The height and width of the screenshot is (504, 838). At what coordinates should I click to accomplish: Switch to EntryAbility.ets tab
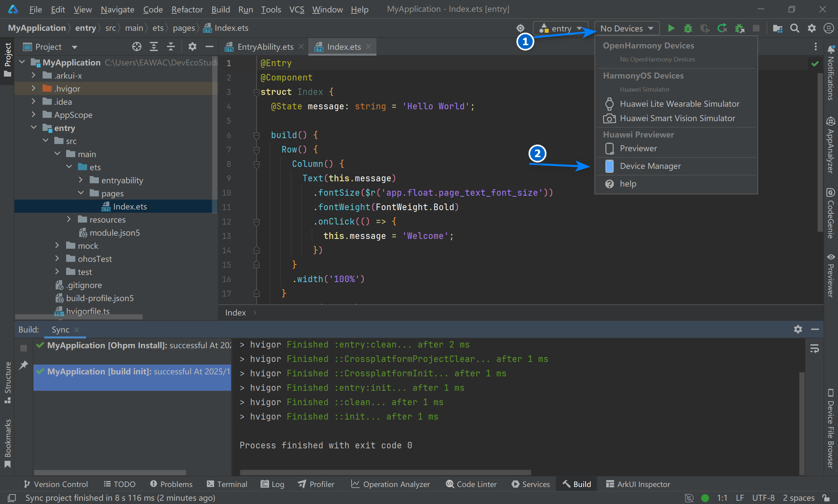(265, 47)
